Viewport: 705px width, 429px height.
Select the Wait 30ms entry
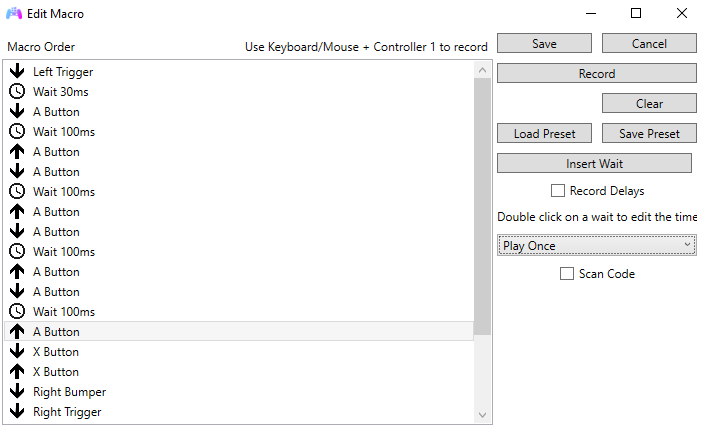60,92
